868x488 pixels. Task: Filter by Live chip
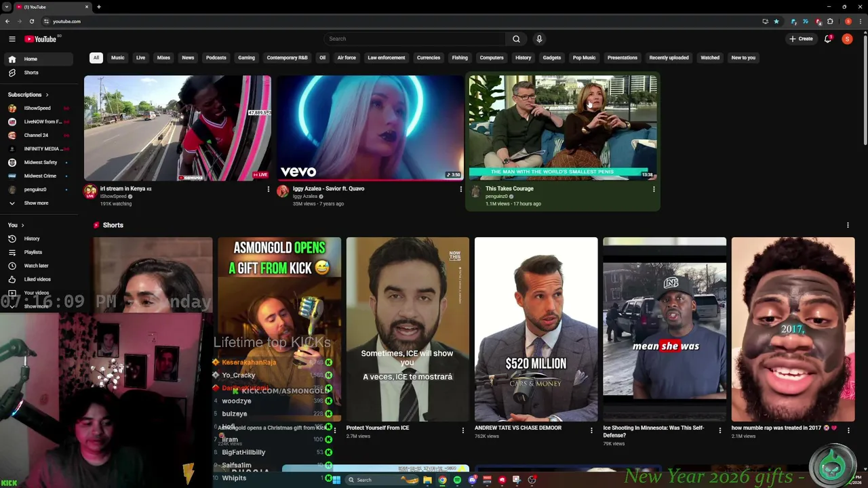[140, 58]
